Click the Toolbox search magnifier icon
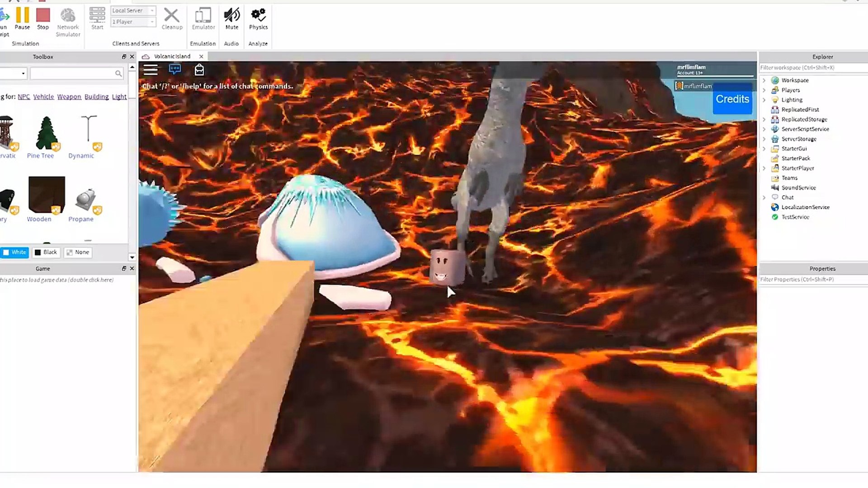This screenshot has width=868, height=488. point(118,73)
